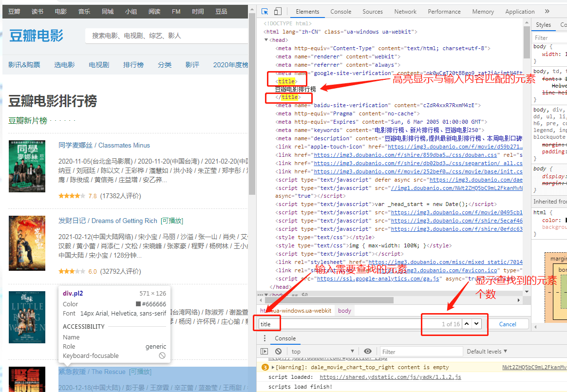Activate the inspect element picker icon

[x=265, y=12]
